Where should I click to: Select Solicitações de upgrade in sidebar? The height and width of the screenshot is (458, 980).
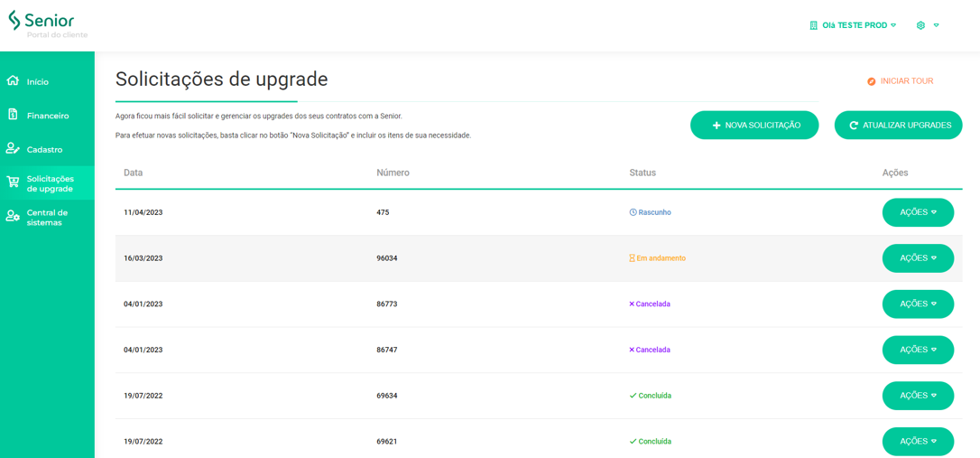coord(47,182)
